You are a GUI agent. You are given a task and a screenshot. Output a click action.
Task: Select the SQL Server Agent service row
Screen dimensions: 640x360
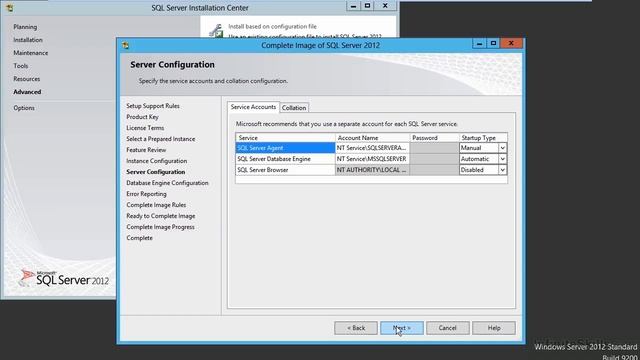(x=285, y=148)
